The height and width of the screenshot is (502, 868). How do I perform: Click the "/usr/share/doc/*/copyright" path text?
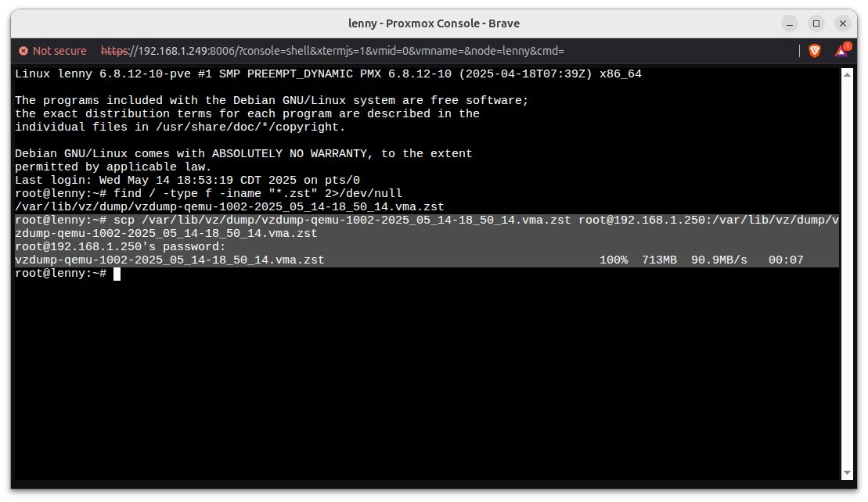coord(247,127)
